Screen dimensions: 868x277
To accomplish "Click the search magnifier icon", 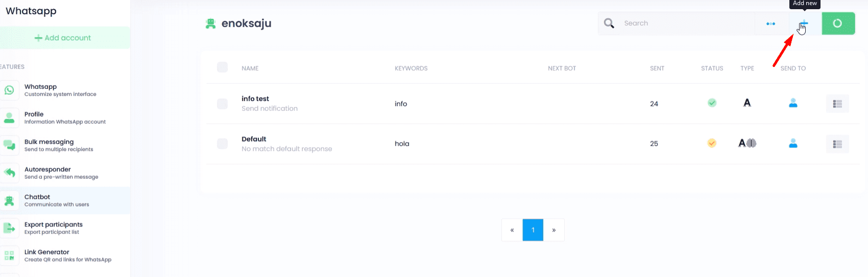I will [609, 24].
